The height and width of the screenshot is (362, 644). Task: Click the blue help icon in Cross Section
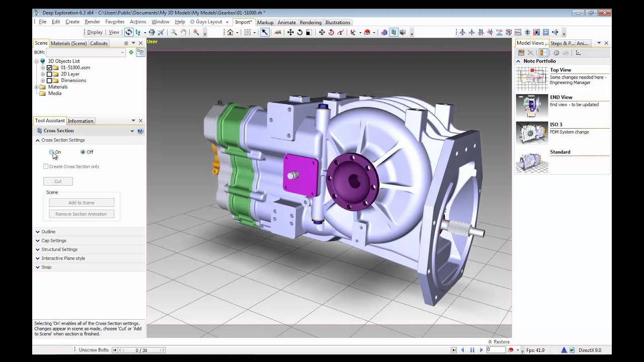point(140,131)
